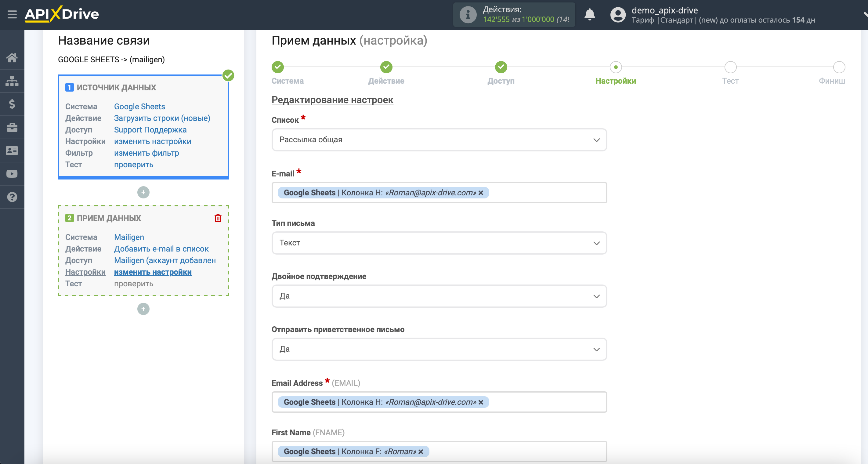
Task: Go to Тест step
Action: tap(730, 67)
